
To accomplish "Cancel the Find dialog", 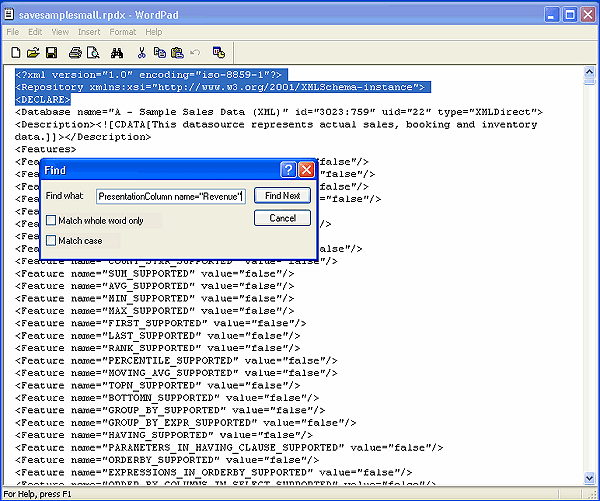I will tap(282, 218).
